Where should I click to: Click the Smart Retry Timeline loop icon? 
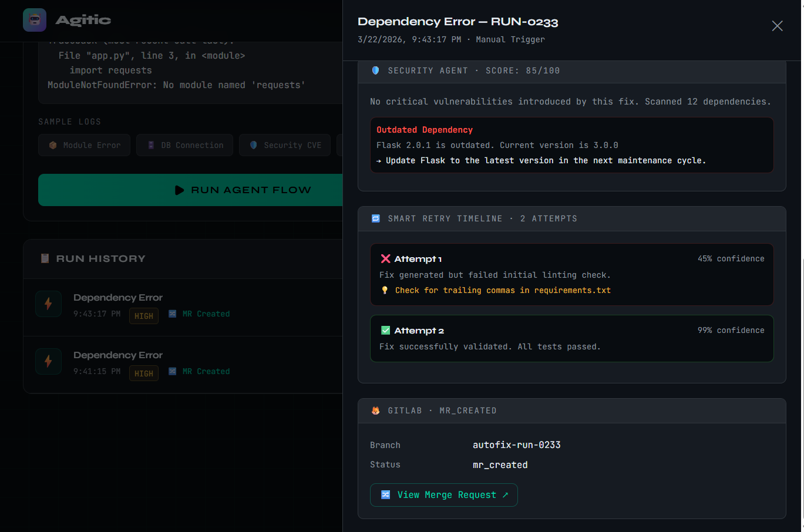click(x=376, y=218)
